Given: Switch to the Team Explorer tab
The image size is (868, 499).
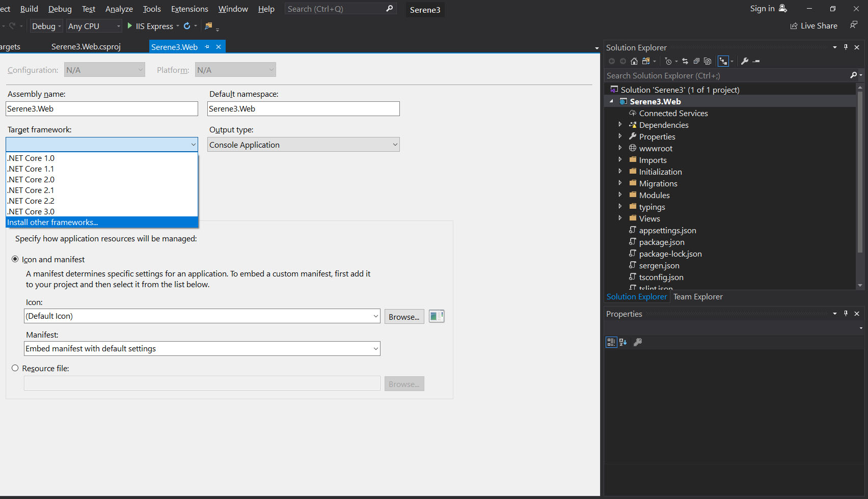Looking at the screenshot, I should [697, 296].
